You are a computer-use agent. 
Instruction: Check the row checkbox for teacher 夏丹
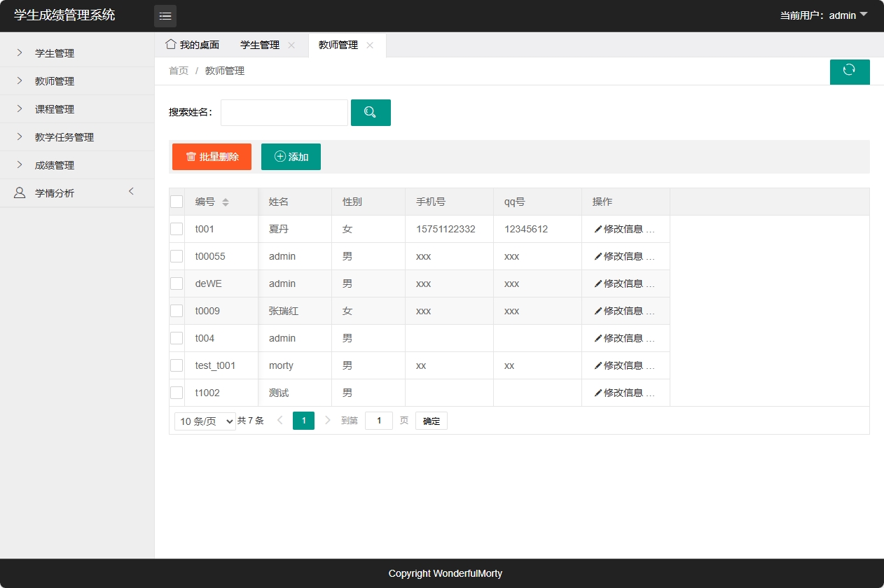pyautogui.click(x=177, y=228)
